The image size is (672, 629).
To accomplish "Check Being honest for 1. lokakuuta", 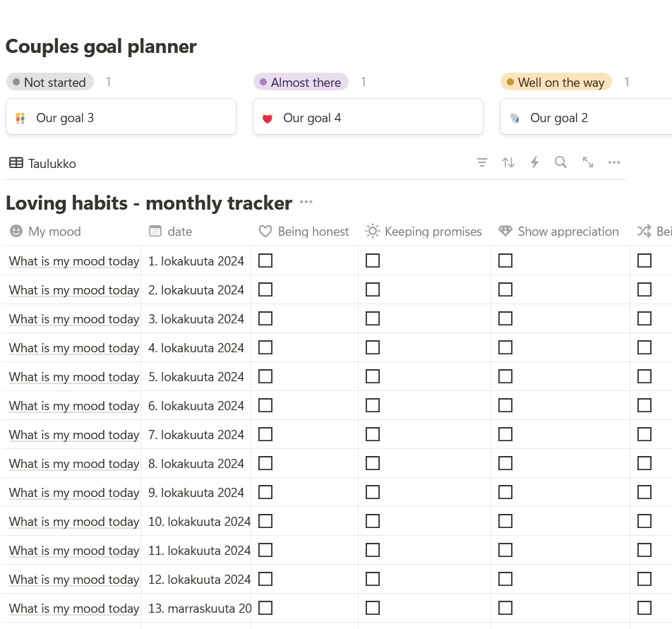I will (265, 260).
